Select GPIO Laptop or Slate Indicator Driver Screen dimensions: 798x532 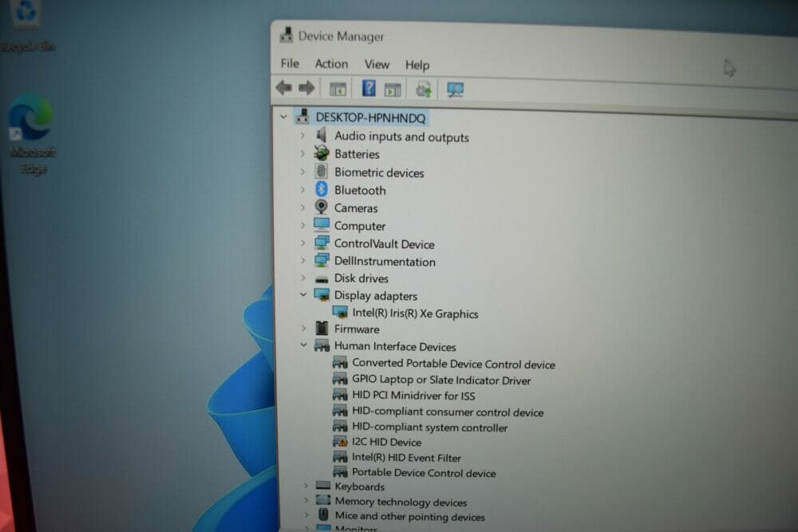click(441, 380)
